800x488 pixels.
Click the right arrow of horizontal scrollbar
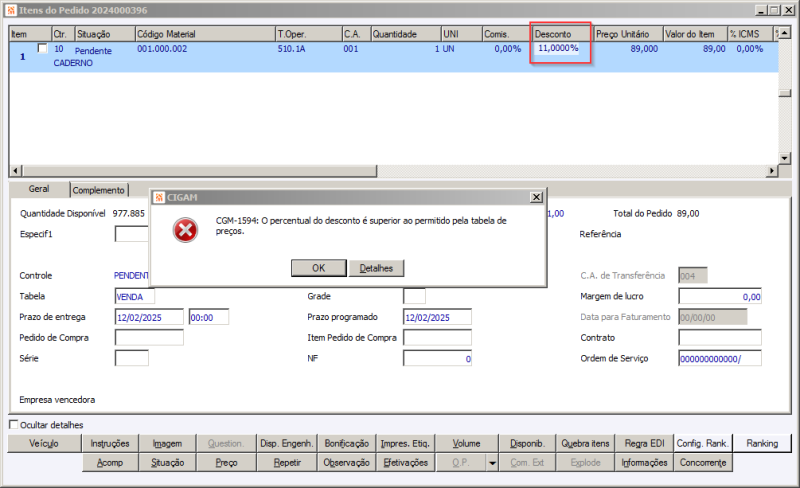772,170
